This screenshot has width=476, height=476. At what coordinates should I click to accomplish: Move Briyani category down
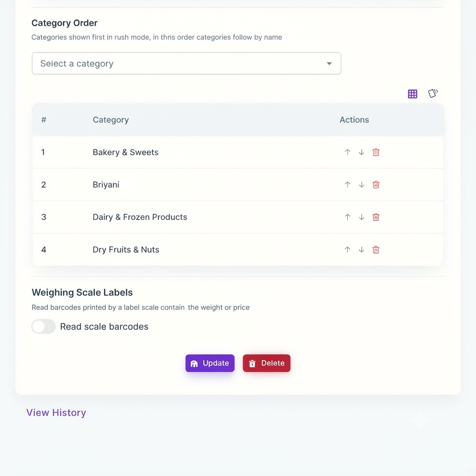pos(361,185)
